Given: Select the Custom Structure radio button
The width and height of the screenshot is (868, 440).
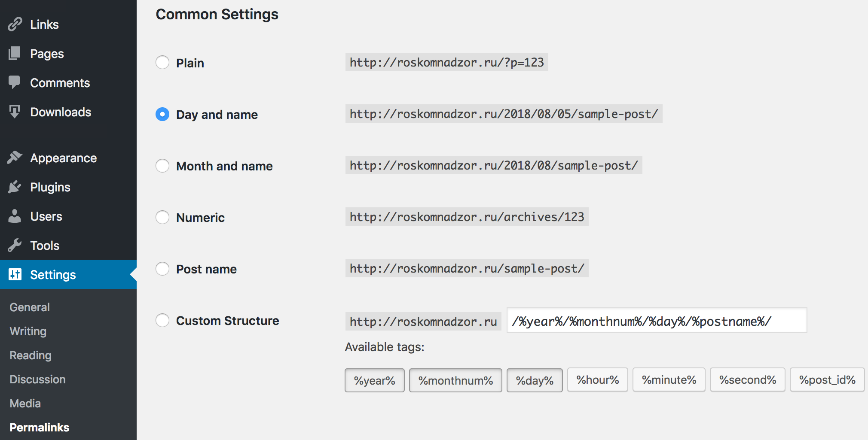Looking at the screenshot, I should pos(162,320).
